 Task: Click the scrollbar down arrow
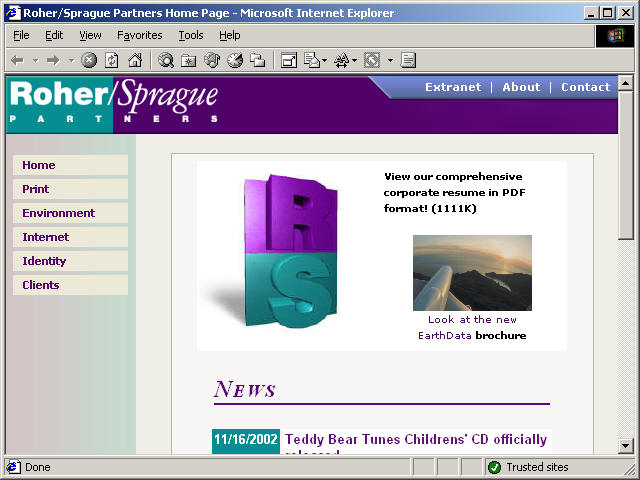626,445
